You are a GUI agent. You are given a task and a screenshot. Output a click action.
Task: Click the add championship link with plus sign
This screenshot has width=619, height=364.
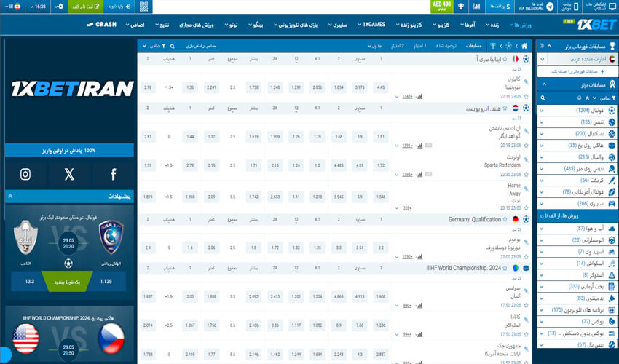[577, 71]
